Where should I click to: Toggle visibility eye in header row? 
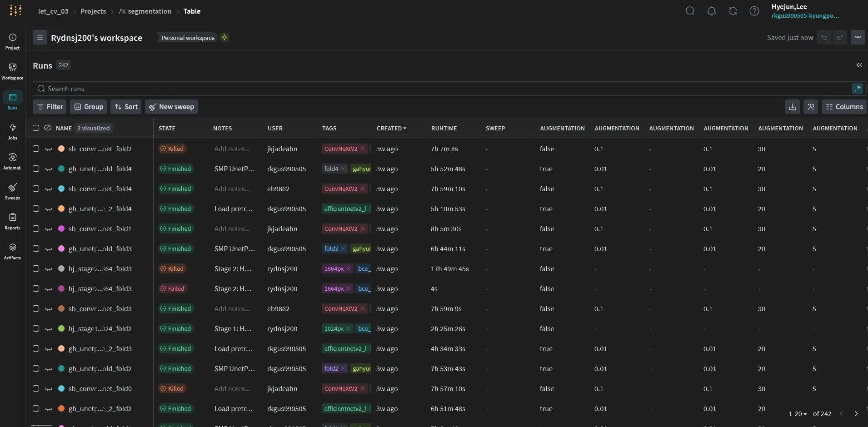point(48,128)
